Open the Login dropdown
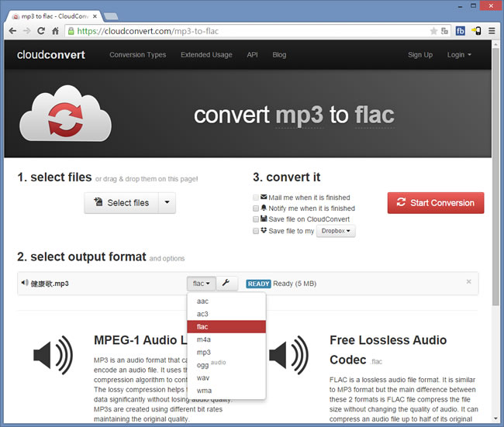This screenshot has width=504, height=427. (x=459, y=55)
